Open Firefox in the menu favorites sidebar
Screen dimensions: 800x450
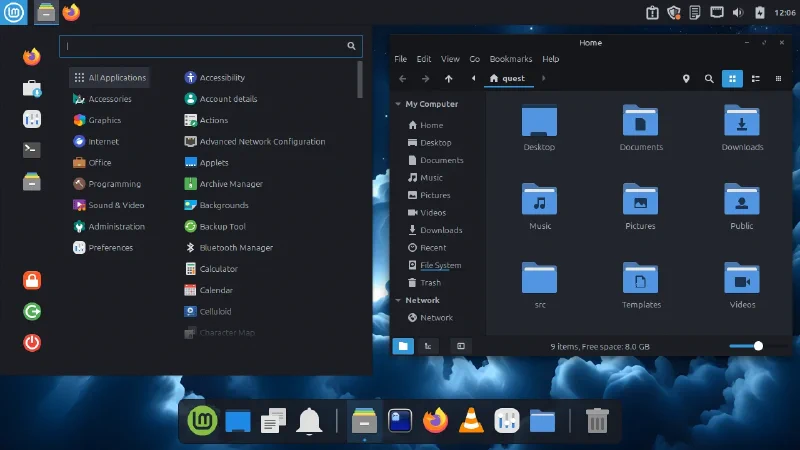click(32, 57)
